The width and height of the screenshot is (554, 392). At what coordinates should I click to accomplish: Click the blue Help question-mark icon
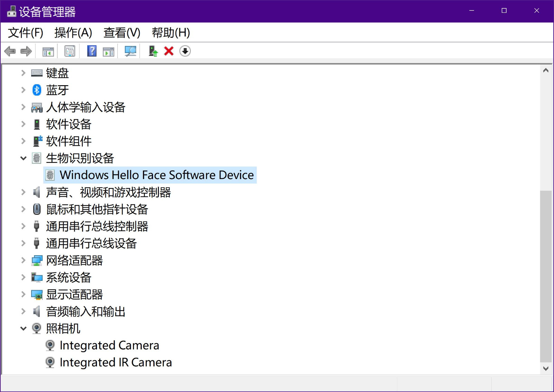click(x=92, y=51)
